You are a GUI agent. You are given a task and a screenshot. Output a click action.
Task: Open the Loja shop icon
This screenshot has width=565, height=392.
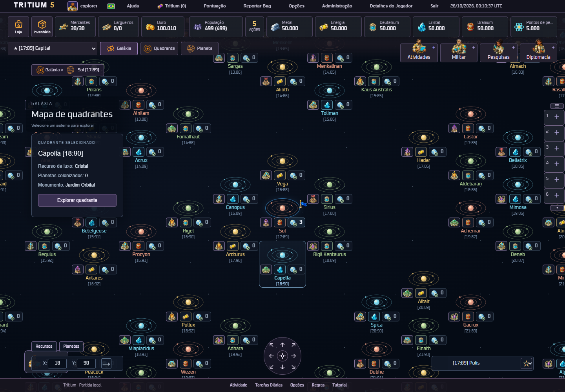point(18,27)
